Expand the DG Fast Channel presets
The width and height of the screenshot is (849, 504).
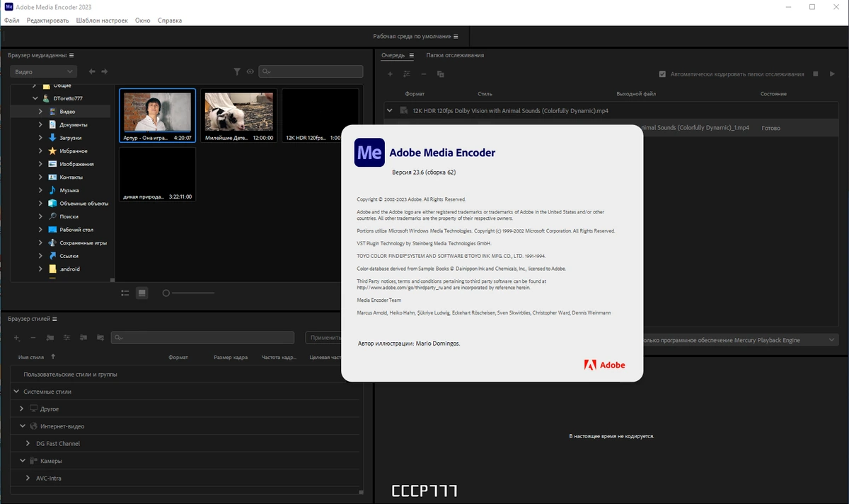coord(28,444)
